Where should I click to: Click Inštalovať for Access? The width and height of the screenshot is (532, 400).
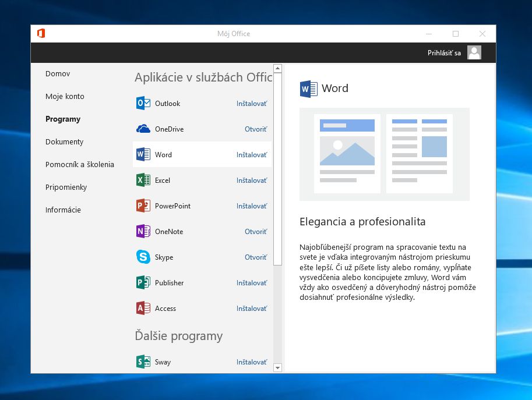252,309
